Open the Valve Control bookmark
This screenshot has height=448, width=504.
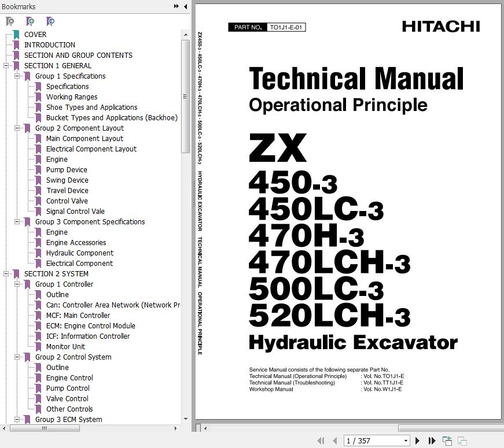[x=67, y=398]
